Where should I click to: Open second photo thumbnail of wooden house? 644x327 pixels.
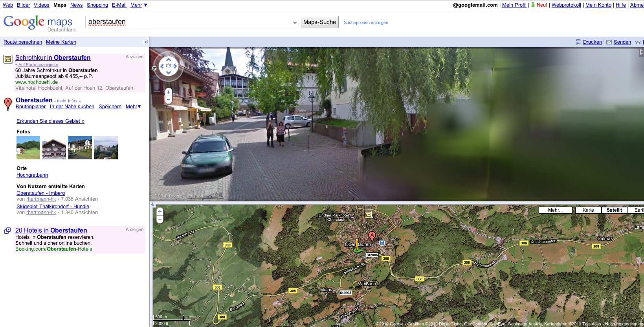(54, 148)
